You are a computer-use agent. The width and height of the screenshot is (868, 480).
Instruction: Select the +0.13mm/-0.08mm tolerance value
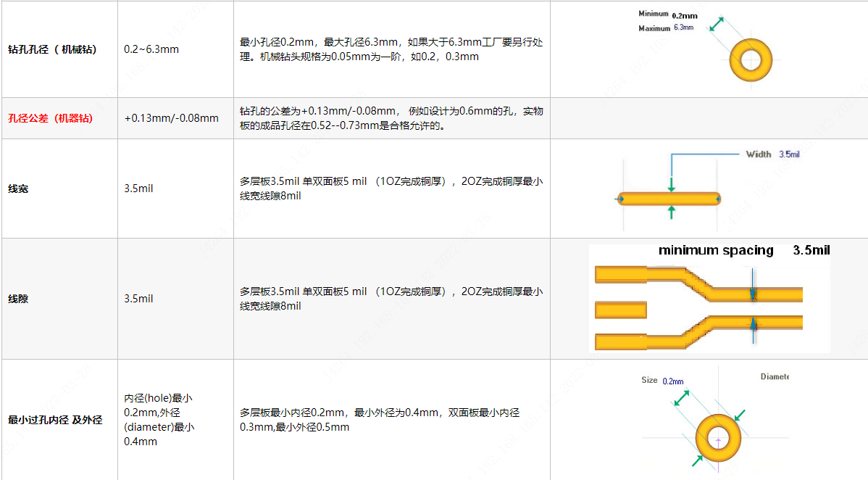171,118
